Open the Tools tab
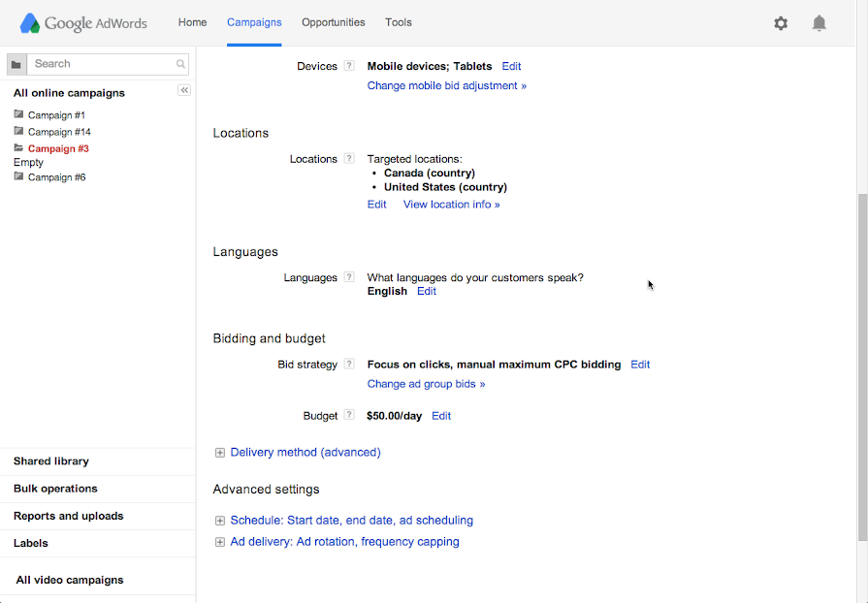This screenshot has height=603, width=868. (398, 22)
